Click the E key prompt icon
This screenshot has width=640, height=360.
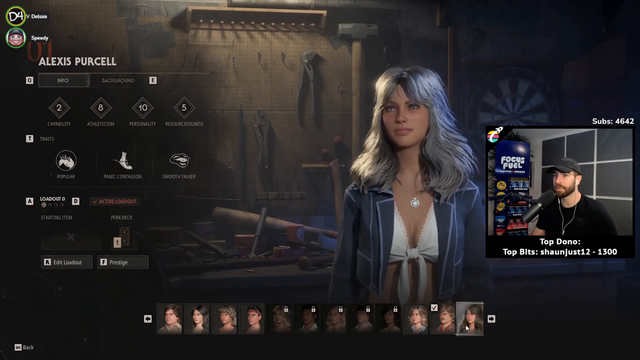[x=153, y=80]
